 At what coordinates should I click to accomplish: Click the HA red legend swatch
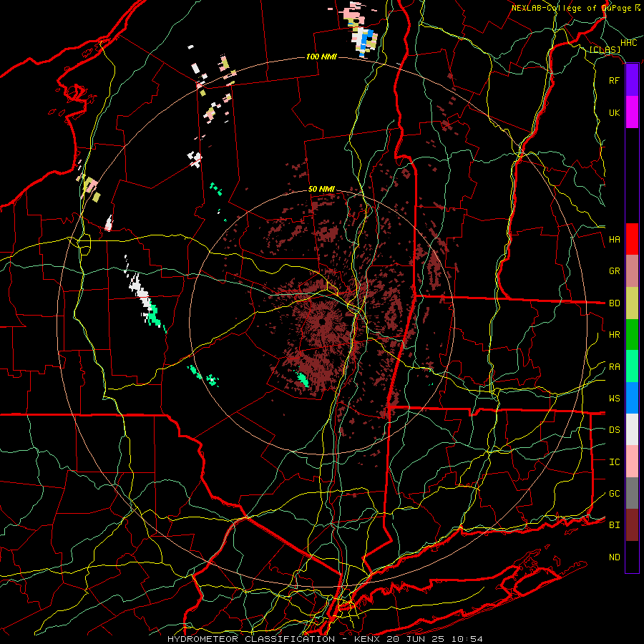632,239
